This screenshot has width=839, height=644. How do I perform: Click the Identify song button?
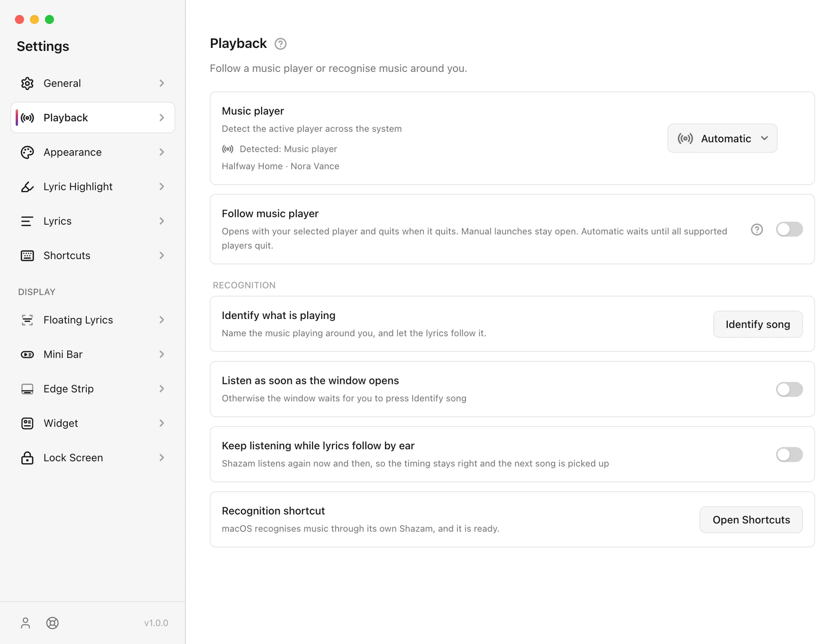point(758,324)
